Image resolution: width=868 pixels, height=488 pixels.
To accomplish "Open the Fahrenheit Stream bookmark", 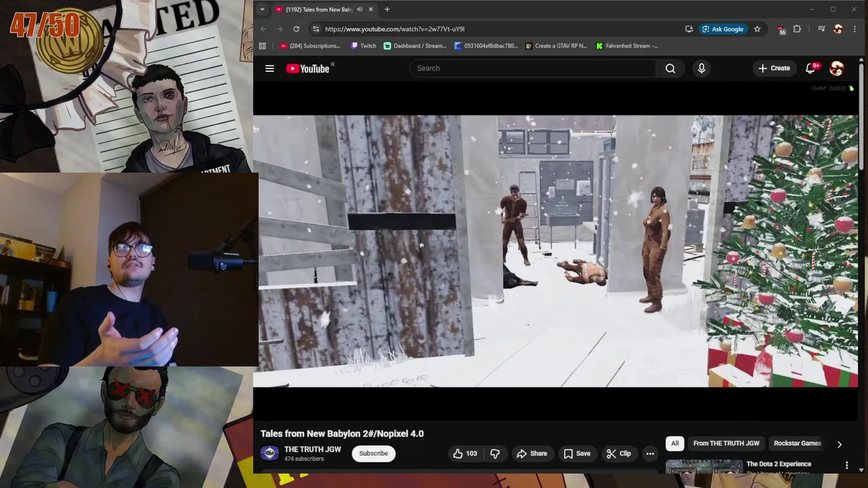I will coord(627,46).
